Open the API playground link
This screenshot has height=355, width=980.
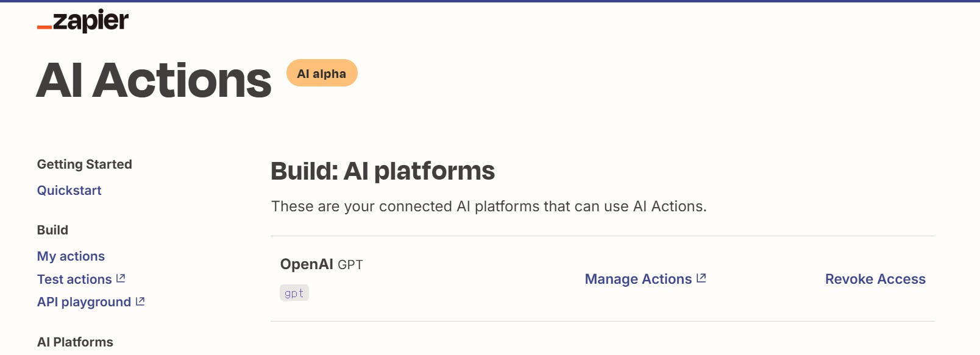84,302
